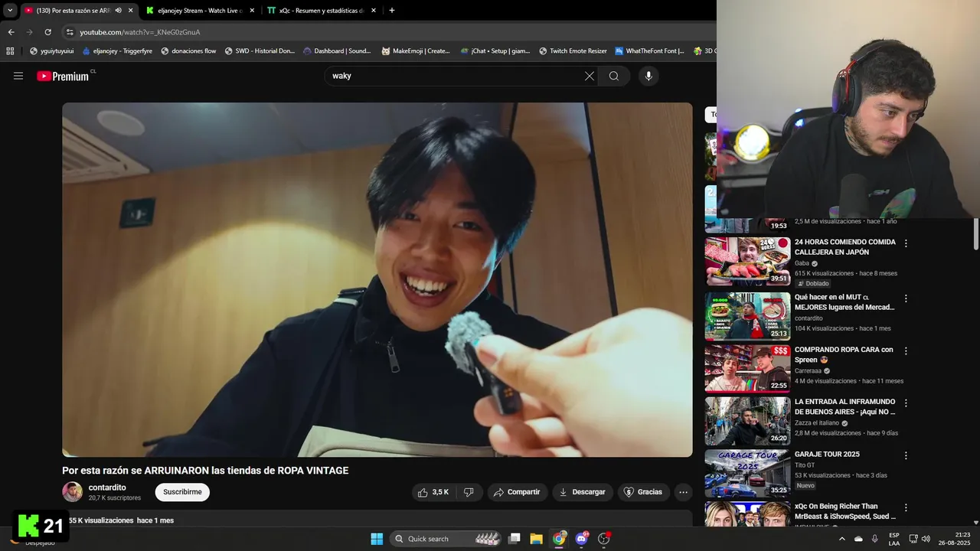Open MakeEmoji | Create... bookmark
The width and height of the screenshot is (980, 551).
point(416,51)
